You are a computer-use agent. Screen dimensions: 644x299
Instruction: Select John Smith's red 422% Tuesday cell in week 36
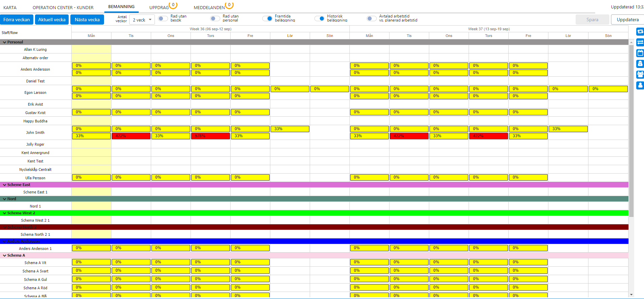(131, 136)
